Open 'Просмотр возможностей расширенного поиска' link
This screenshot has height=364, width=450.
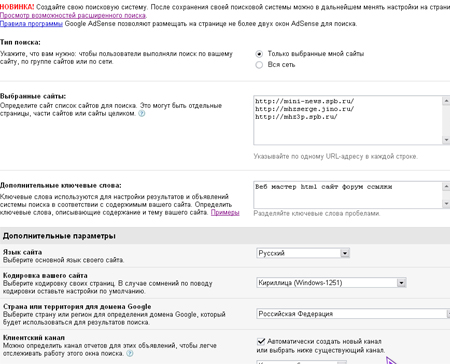[73, 15]
